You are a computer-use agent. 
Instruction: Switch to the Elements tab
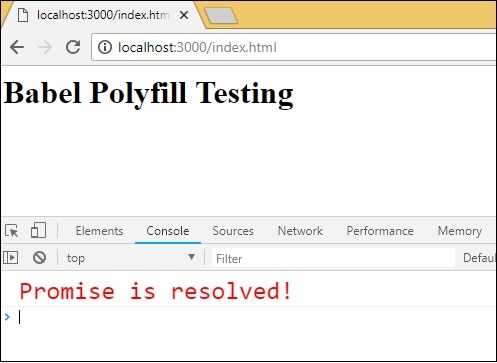[x=99, y=231]
